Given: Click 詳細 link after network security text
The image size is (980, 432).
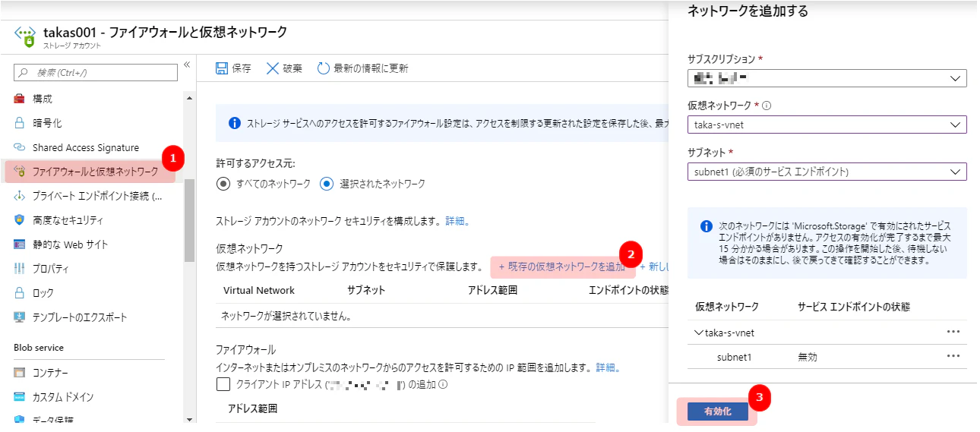Looking at the screenshot, I should tap(457, 222).
